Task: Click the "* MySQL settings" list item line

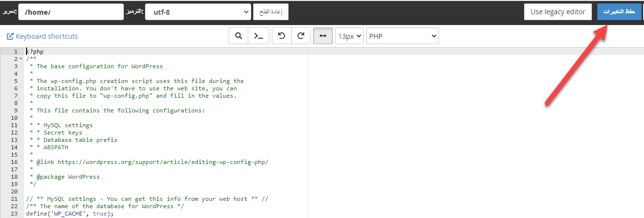Action: pyautogui.click(x=61, y=125)
